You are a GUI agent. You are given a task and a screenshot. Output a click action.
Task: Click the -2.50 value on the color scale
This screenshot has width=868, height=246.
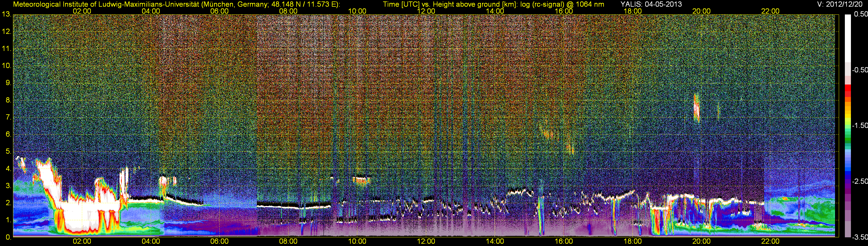860,181
